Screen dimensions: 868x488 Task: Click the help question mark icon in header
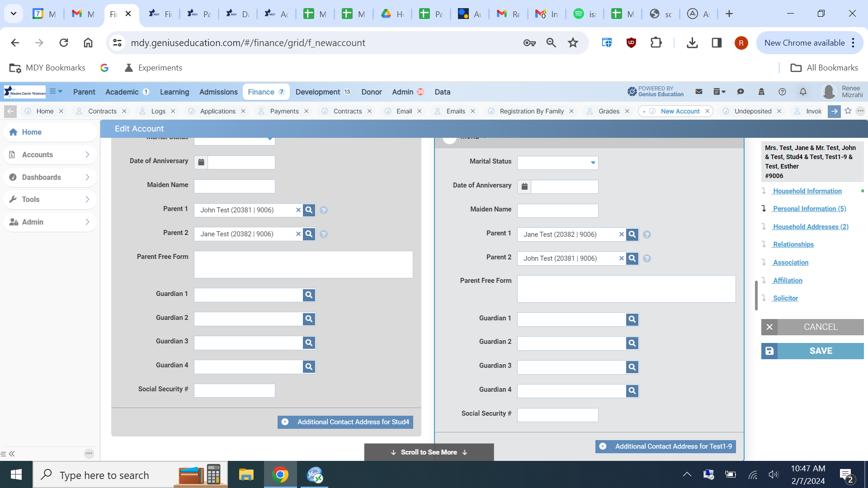(782, 92)
